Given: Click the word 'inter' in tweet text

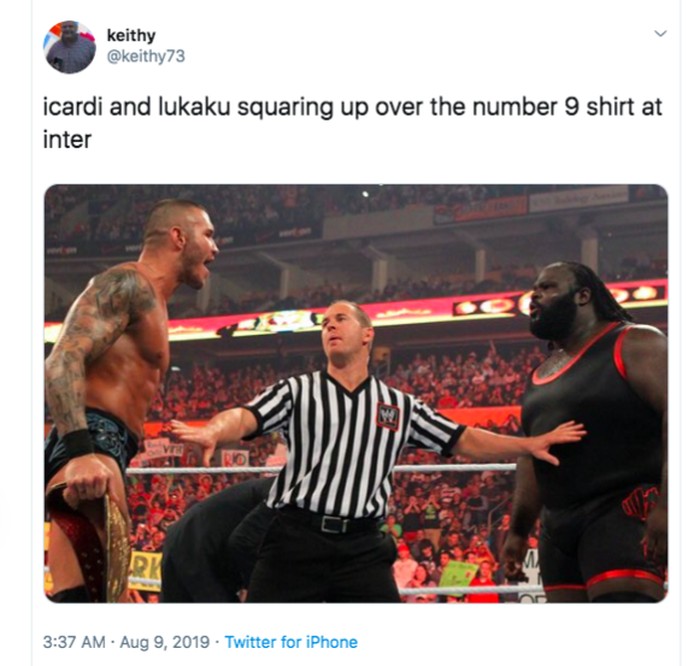Looking at the screenshot, I should coord(67,140).
